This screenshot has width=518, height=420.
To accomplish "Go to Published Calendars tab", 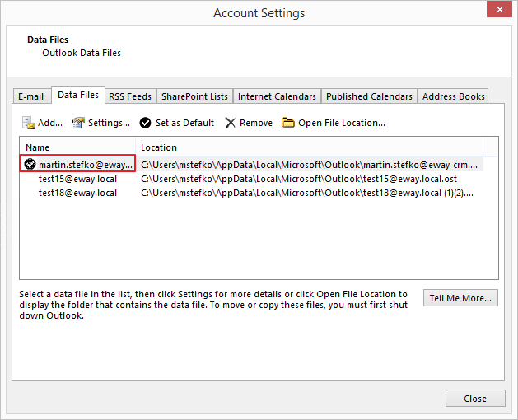I will point(369,96).
